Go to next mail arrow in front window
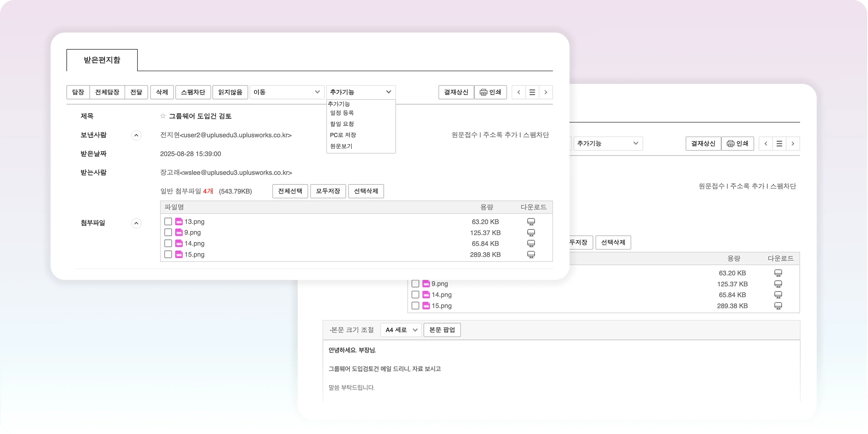The height and width of the screenshot is (434, 868). [546, 92]
